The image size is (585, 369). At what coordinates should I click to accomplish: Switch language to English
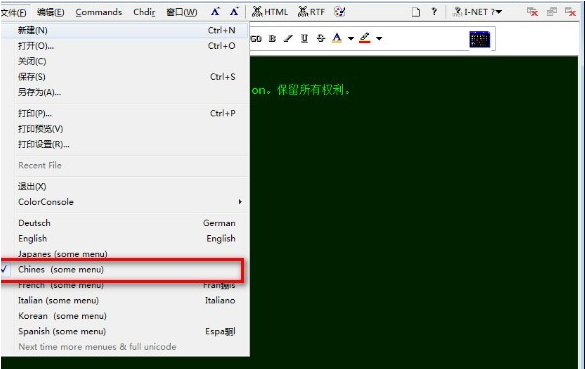(x=125, y=238)
